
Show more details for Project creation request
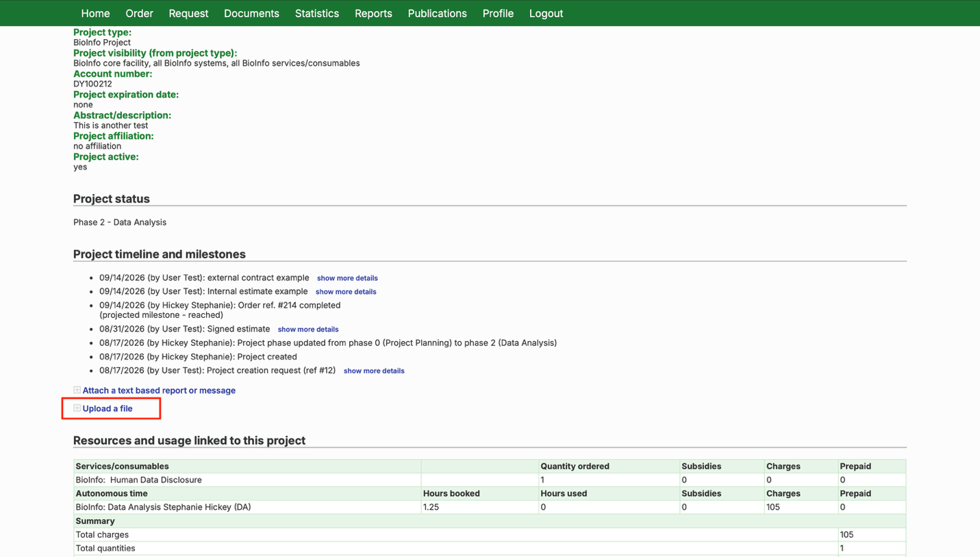[x=374, y=371]
